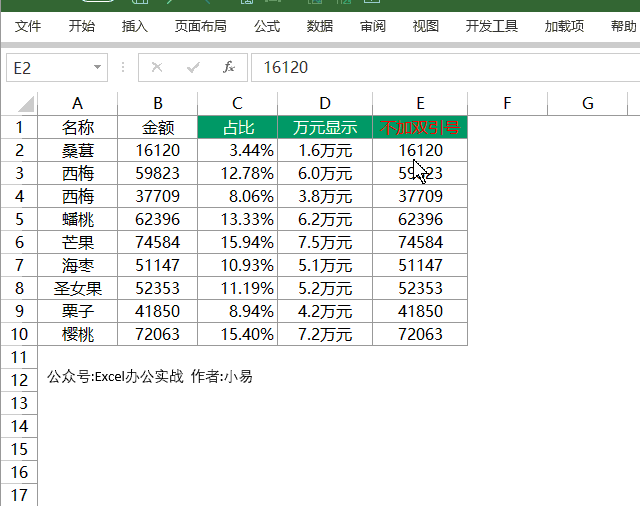The height and width of the screenshot is (506, 640).
Task: Select the 金额 header cell
Action: [x=158, y=127]
